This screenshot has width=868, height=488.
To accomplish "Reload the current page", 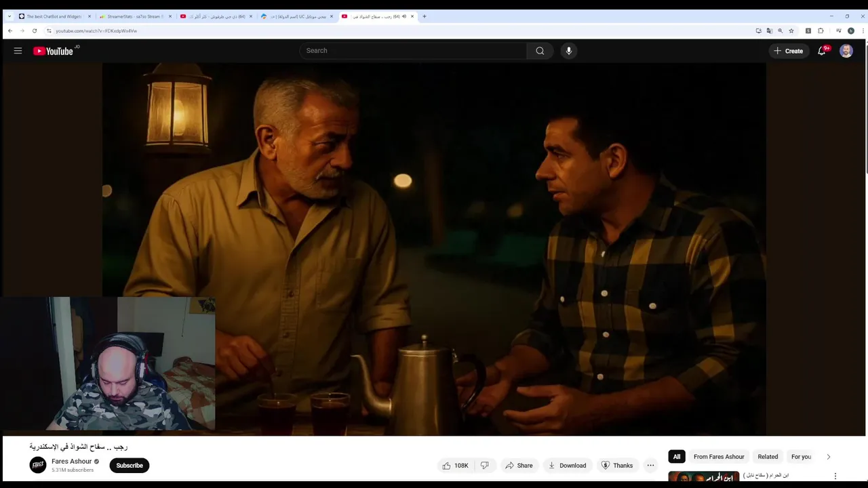I will pos(35,30).
